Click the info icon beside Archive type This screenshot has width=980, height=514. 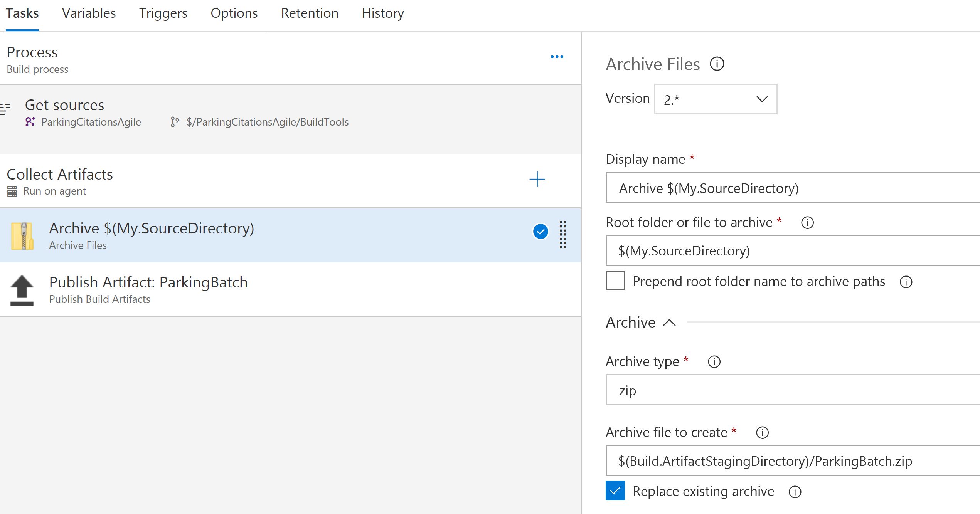click(714, 362)
